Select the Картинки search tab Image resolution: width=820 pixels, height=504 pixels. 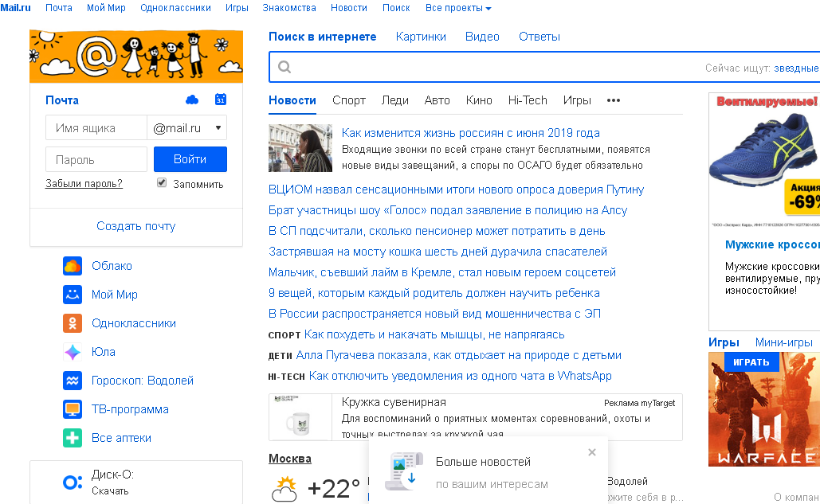pyautogui.click(x=421, y=37)
